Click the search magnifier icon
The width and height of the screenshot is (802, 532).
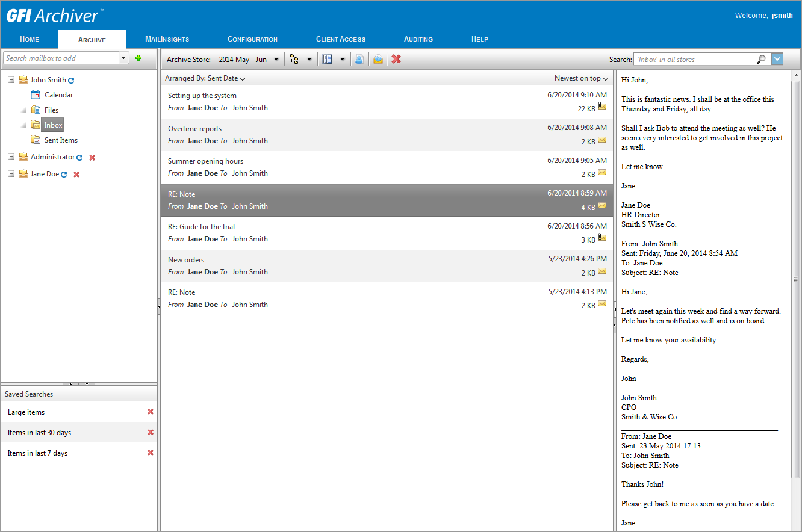(x=761, y=59)
